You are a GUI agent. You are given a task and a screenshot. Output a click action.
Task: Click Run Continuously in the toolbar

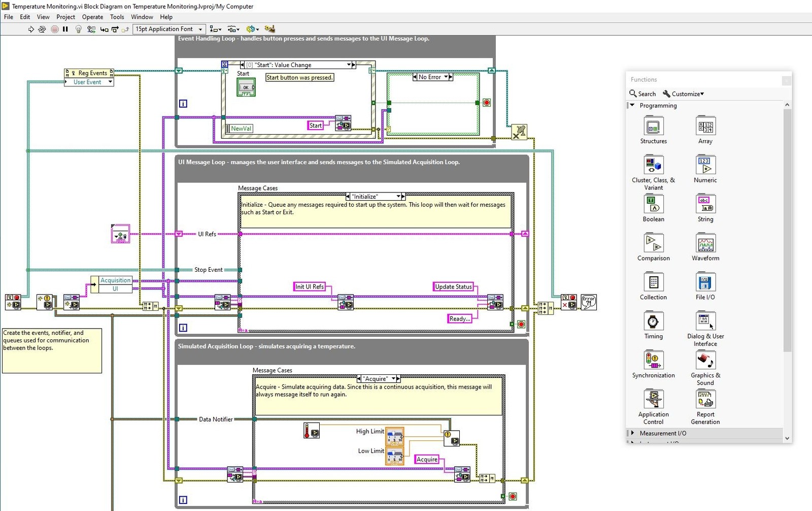42,29
